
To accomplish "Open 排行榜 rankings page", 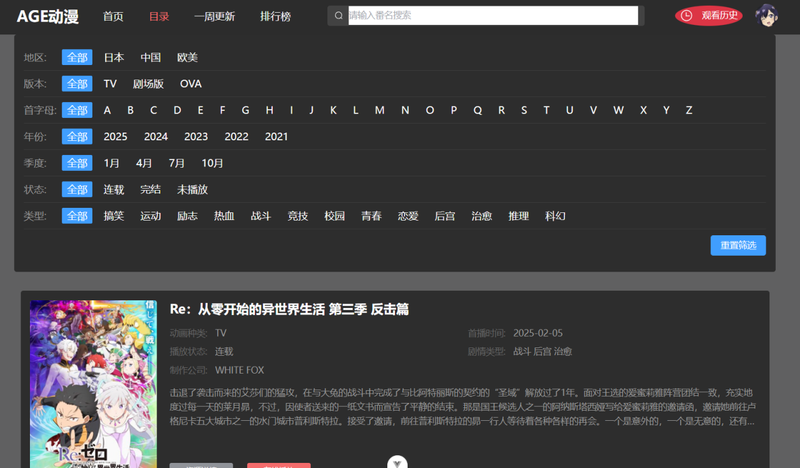I will (x=276, y=16).
